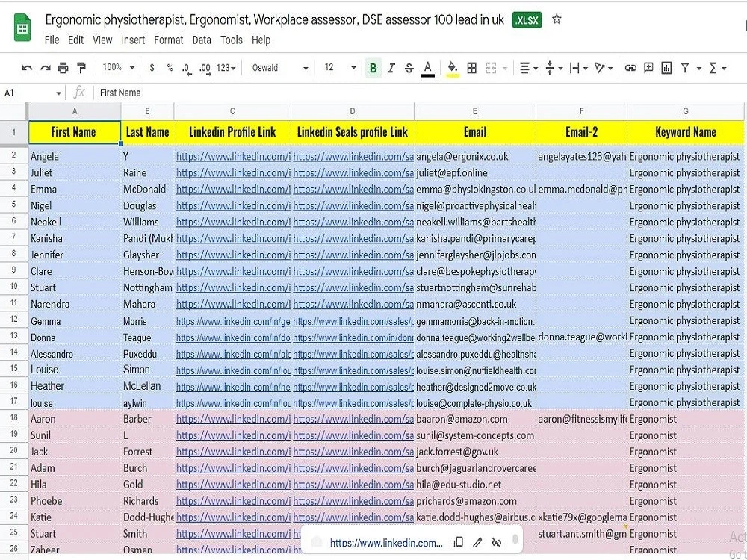The image size is (747, 560).
Task: Toggle Italic formatting
Action: click(x=391, y=68)
